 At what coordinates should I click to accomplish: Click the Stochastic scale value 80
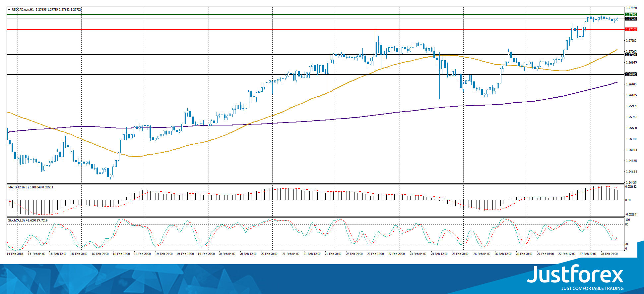click(627, 224)
